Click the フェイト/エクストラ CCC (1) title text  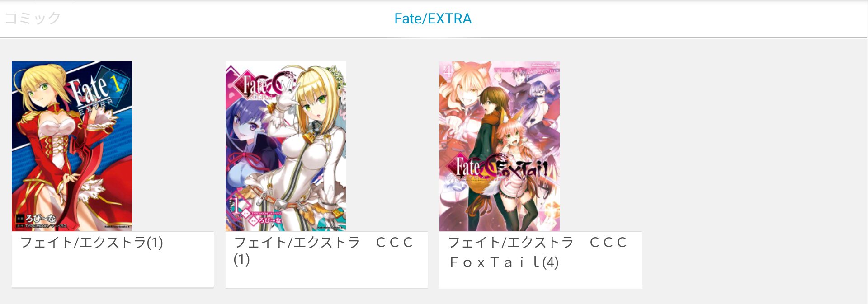click(x=323, y=251)
